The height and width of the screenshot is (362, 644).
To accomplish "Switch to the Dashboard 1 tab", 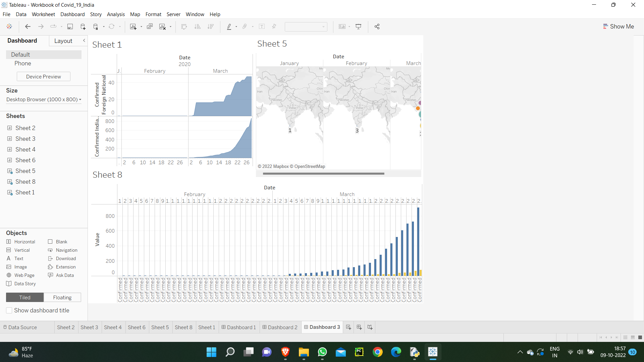I will tap(238, 327).
